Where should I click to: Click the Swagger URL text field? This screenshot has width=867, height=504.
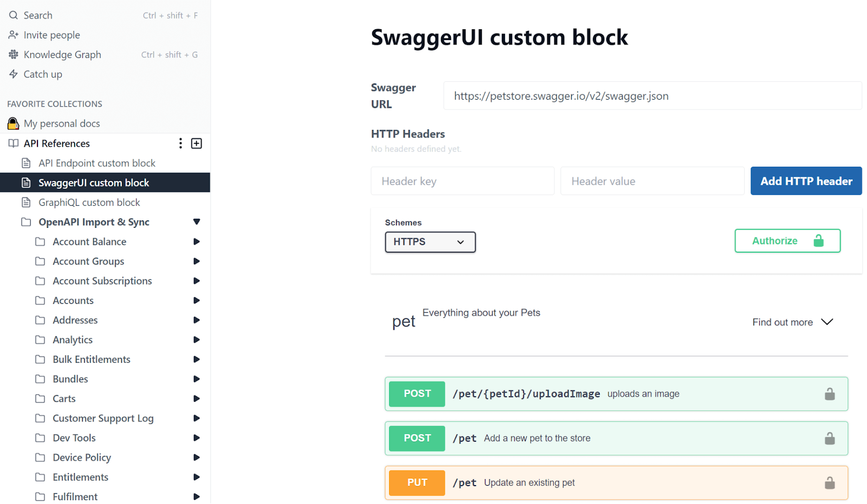point(652,96)
